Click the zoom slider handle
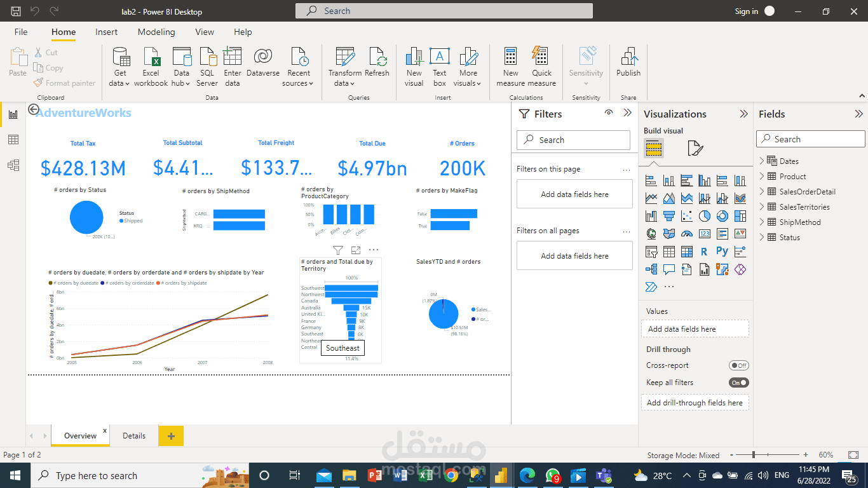This screenshot has height=488, width=868. click(x=754, y=455)
